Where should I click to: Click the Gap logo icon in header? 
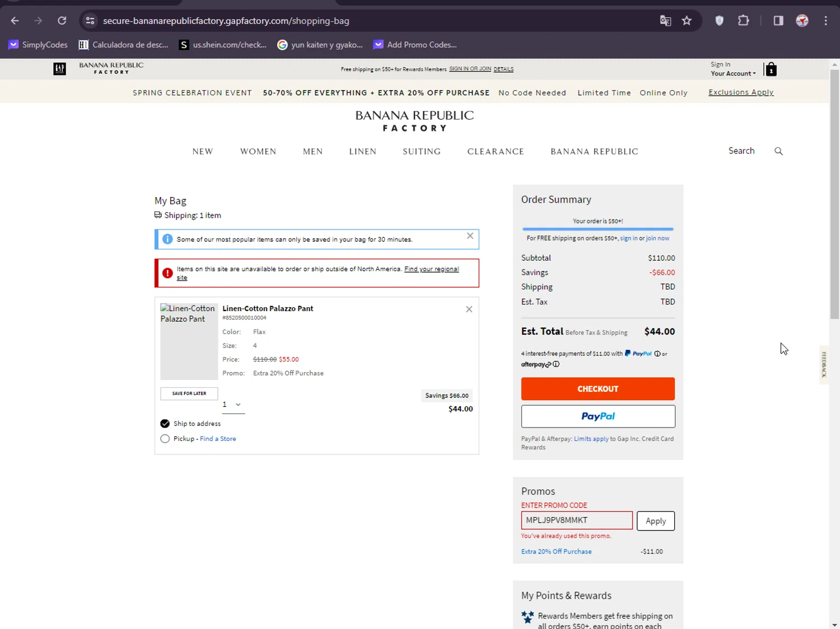(x=59, y=69)
